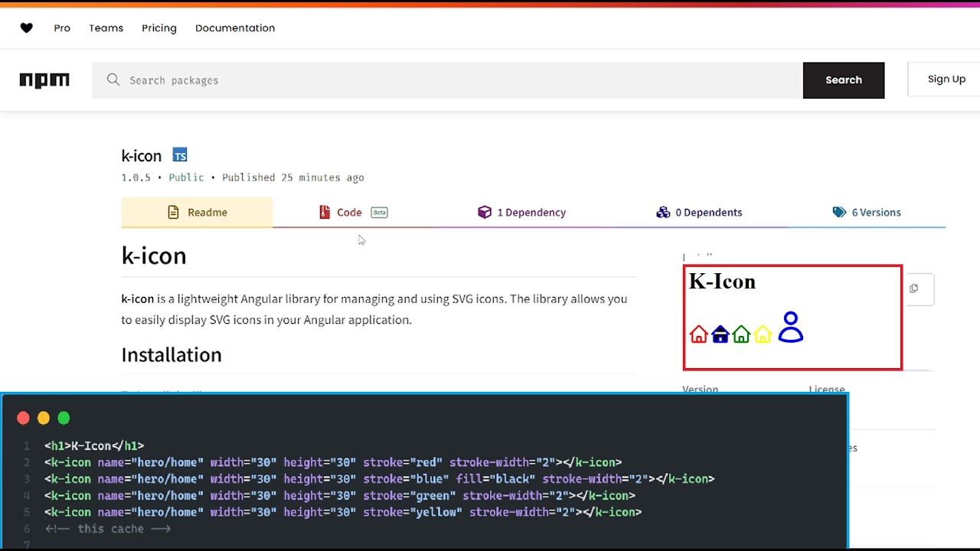Click the "Public" label under package name
Screen dimensions: 980x551
coord(186,178)
